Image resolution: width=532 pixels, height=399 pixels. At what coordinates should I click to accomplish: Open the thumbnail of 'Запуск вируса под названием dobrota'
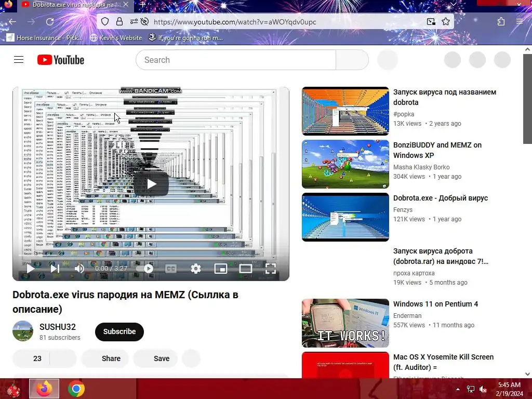(345, 111)
